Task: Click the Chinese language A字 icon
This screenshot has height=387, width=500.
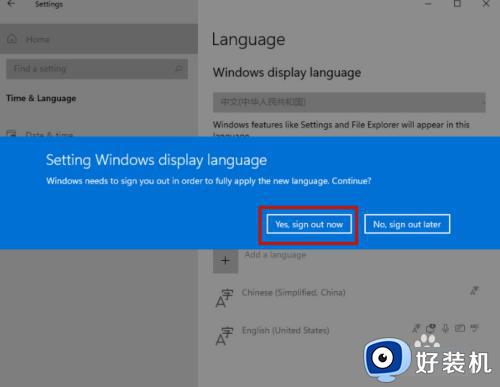Action: coord(224,298)
